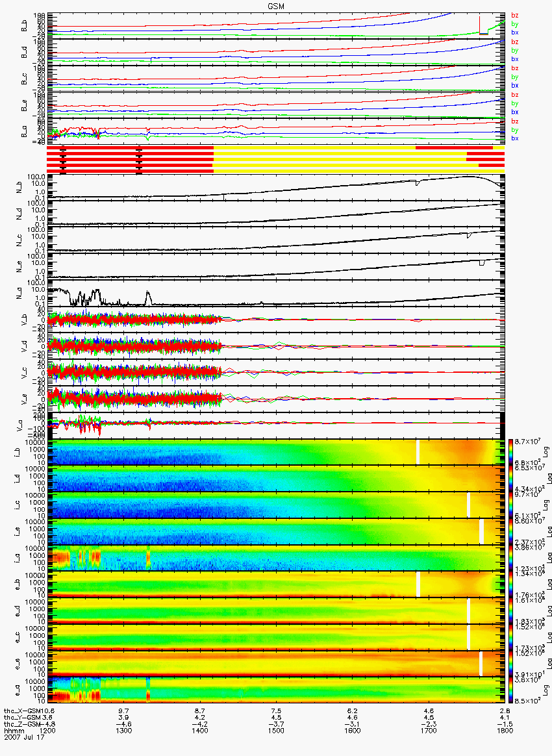Click the bx legend of the B_e panel
This screenshot has width=552, height=756.
(515, 112)
